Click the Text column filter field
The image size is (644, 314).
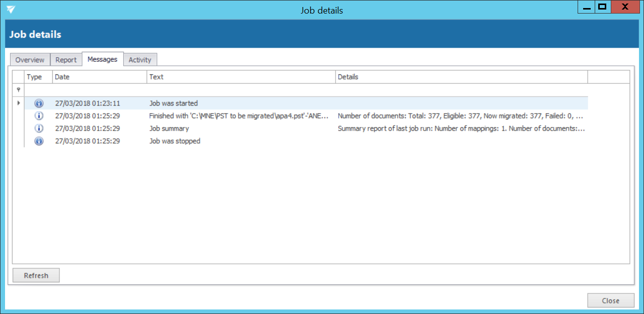coord(241,90)
